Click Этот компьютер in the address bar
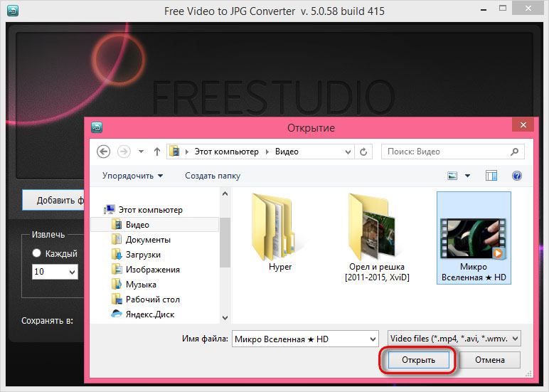 [x=227, y=152]
